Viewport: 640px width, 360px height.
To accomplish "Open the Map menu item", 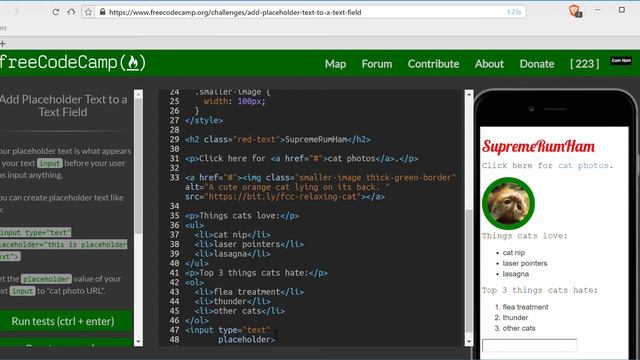I will 336,64.
